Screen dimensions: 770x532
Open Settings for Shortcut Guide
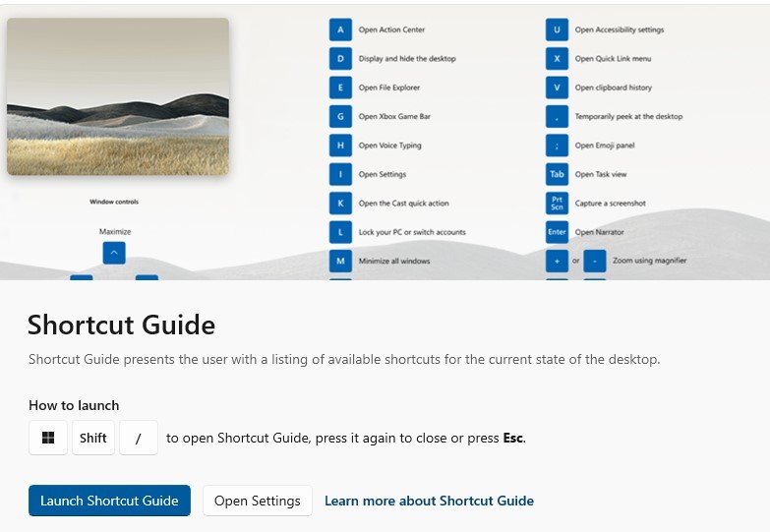(x=258, y=501)
